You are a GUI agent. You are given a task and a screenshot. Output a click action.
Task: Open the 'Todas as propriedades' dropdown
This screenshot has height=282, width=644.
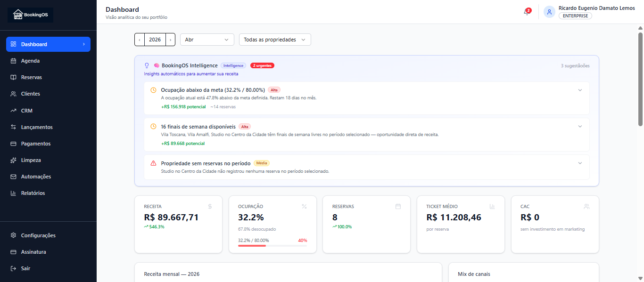point(274,40)
